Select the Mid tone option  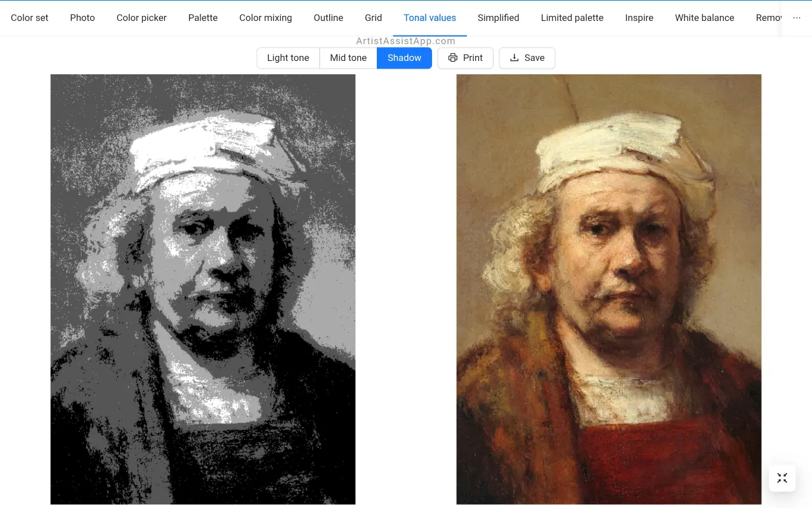[348, 58]
